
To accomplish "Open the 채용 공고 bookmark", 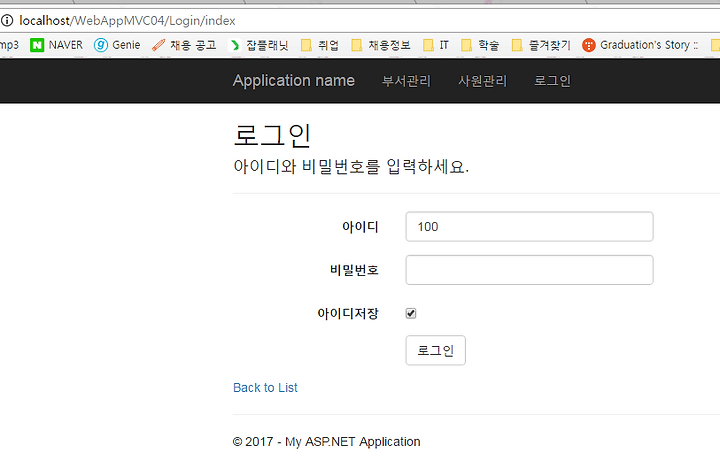I will tap(184, 45).
